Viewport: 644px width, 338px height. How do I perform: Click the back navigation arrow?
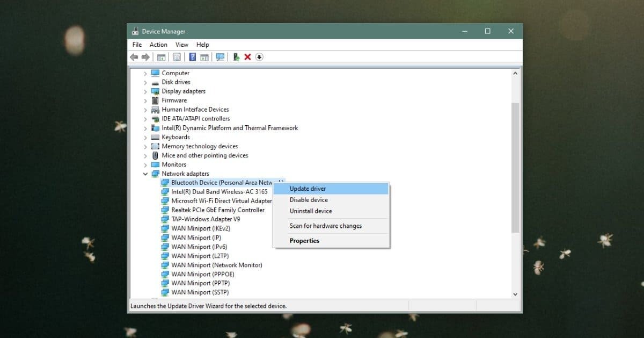[136, 57]
